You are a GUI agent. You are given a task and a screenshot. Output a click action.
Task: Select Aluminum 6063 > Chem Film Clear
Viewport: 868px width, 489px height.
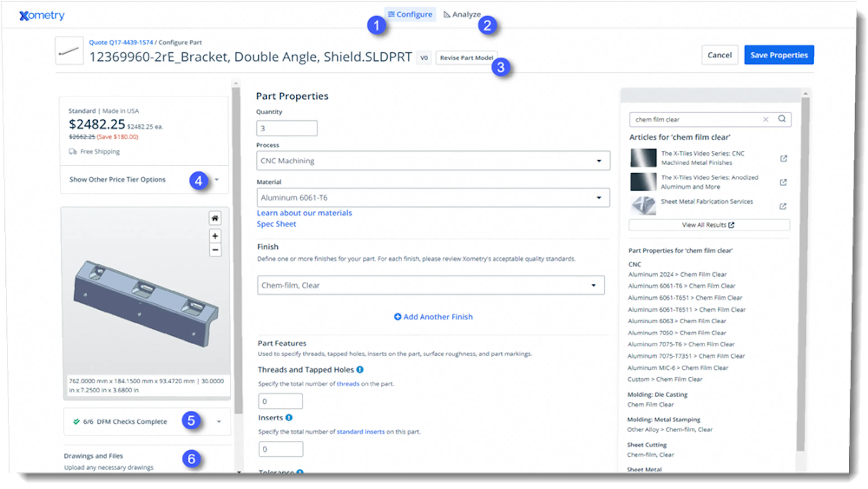tap(677, 321)
